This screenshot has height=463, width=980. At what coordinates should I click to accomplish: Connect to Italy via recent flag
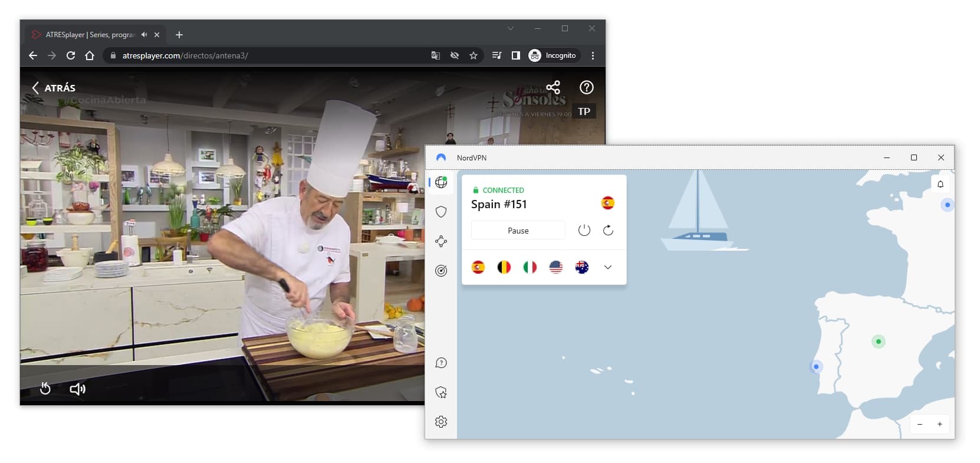point(530,267)
